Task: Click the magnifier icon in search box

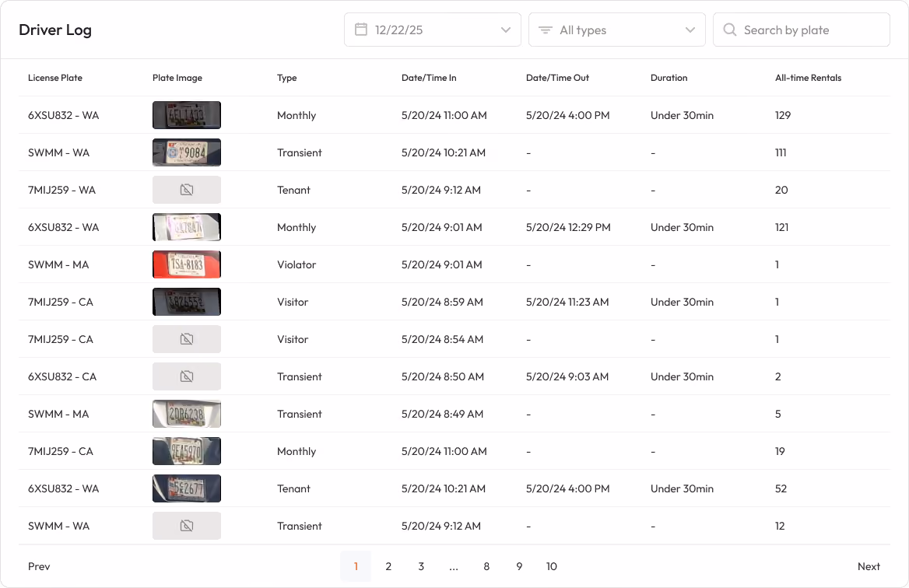Action: click(730, 30)
